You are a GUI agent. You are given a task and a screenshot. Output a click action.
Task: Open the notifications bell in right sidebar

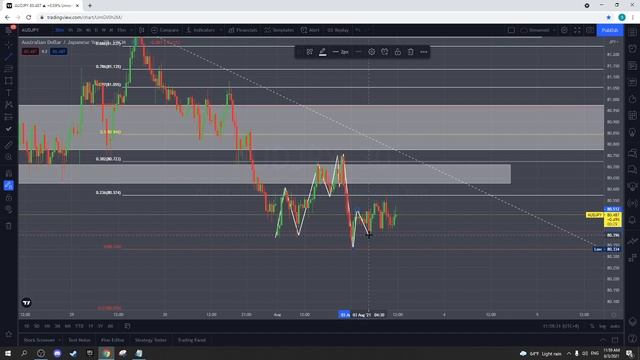point(633,220)
